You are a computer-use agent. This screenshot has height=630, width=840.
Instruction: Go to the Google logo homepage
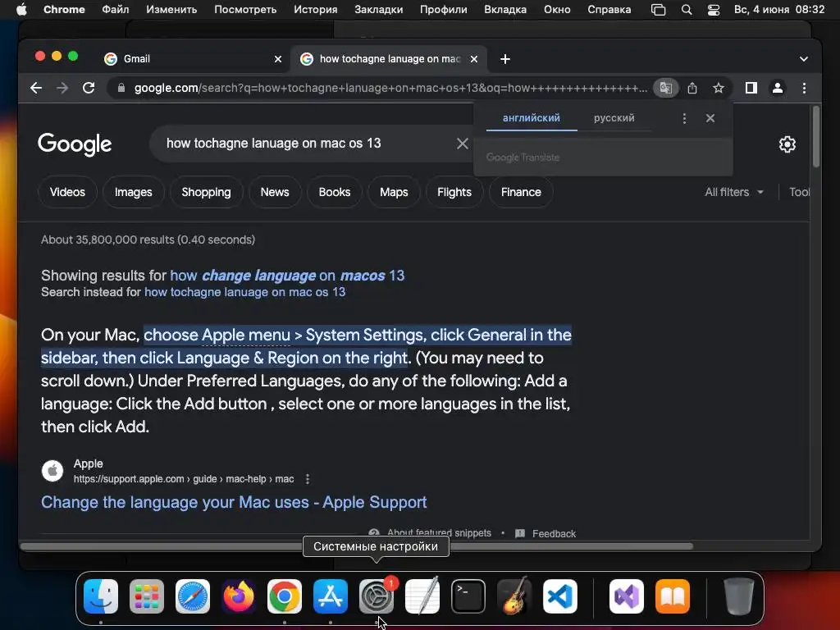pos(75,144)
